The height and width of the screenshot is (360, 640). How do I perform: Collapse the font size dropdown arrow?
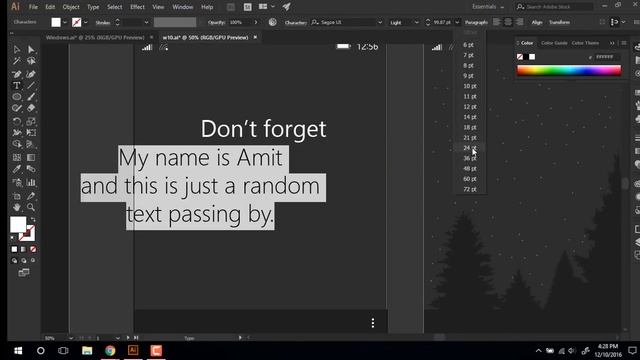[457, 22]
